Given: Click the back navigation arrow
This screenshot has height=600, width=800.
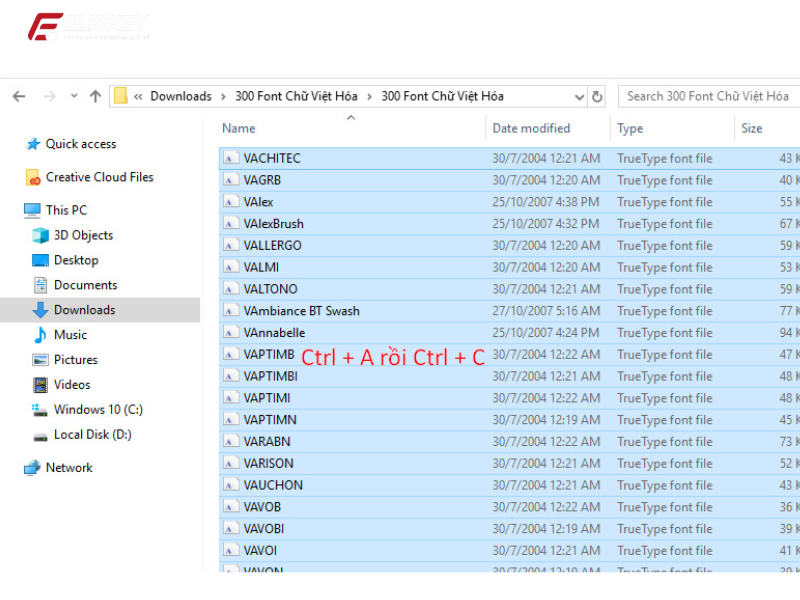Looking at the screenshot, I should click(18, 96).
